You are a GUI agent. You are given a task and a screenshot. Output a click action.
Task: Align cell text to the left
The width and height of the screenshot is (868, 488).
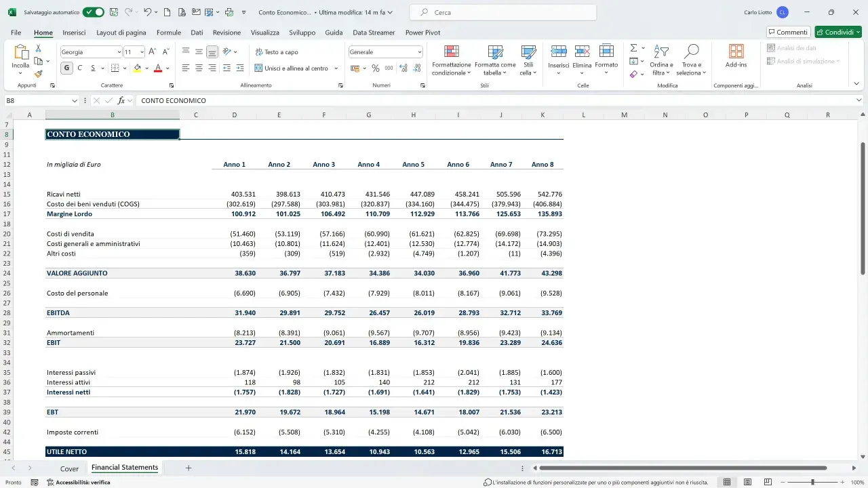[x=185, y=68]
